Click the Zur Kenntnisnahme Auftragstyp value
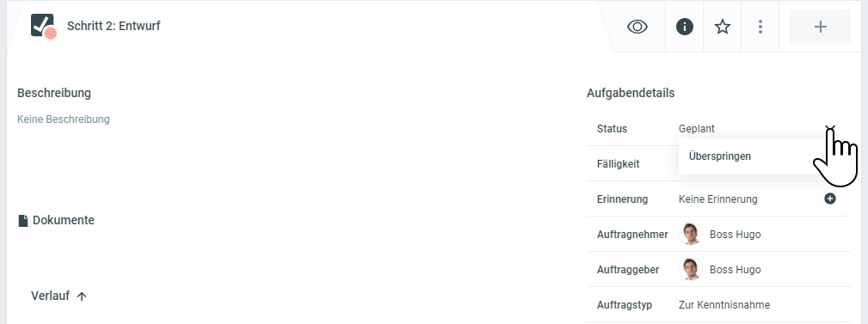868x324 pixels. [724, 305]
